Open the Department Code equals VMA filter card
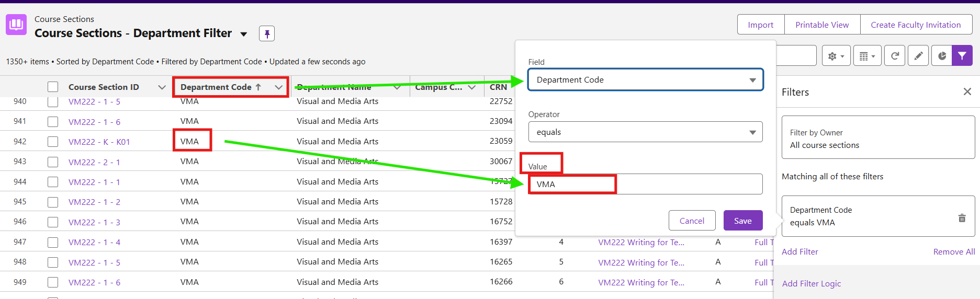The width and height of the screenshot is (980, 299). [x=878, y=216]
